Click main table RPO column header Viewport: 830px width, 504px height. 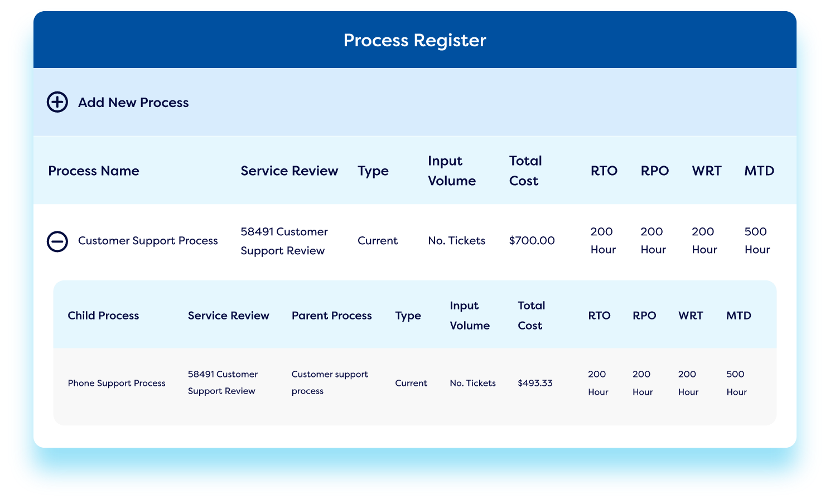[x=655, y=171]
